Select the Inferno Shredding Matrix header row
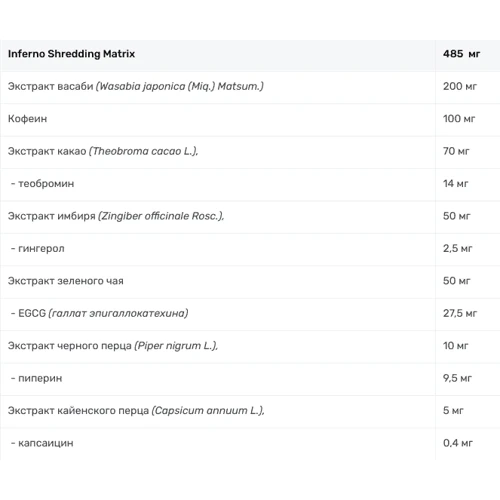 pyautogui.click(x=250, y=54)
